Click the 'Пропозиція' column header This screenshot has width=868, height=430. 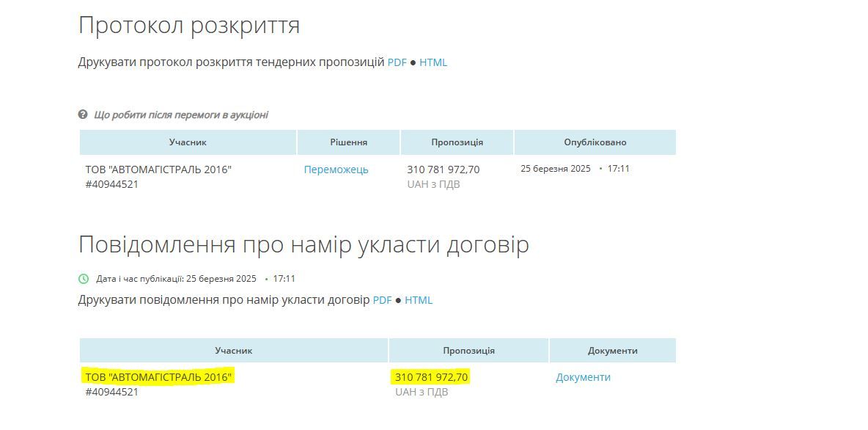pos(457,142)
